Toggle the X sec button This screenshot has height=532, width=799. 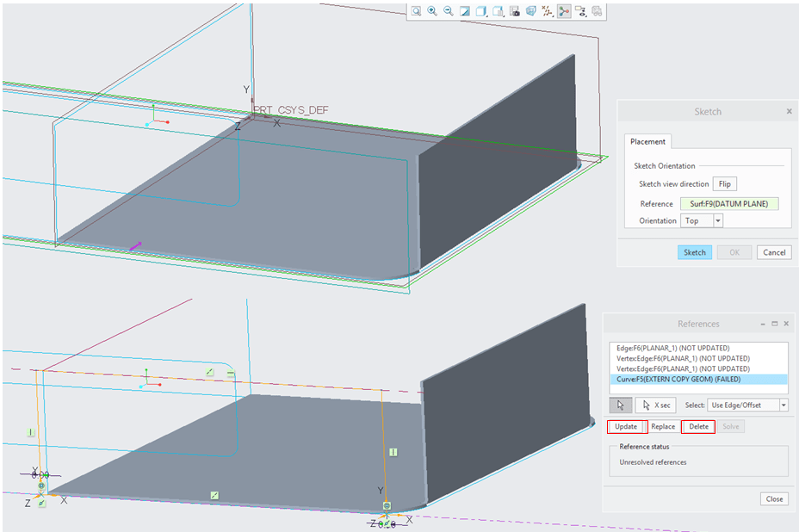pos(655,405)
